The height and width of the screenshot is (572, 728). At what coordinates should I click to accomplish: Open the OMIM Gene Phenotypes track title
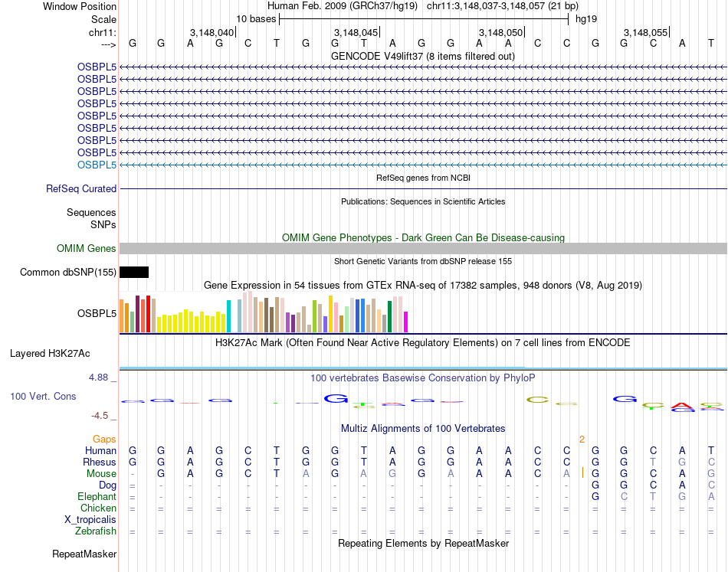(423, 237)
